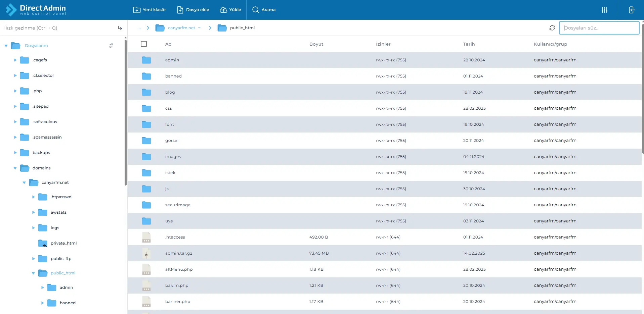Click the logout icon top right

click(x=631, y=10)
